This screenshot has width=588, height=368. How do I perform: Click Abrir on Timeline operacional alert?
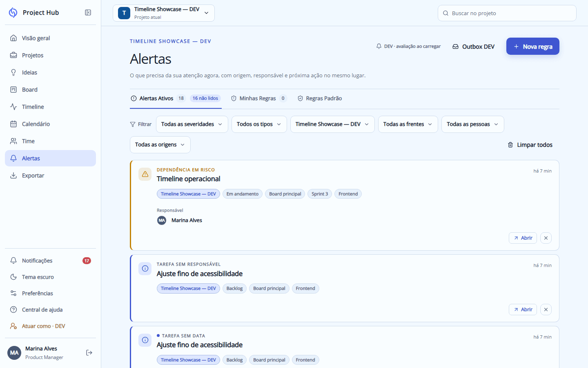523,238
